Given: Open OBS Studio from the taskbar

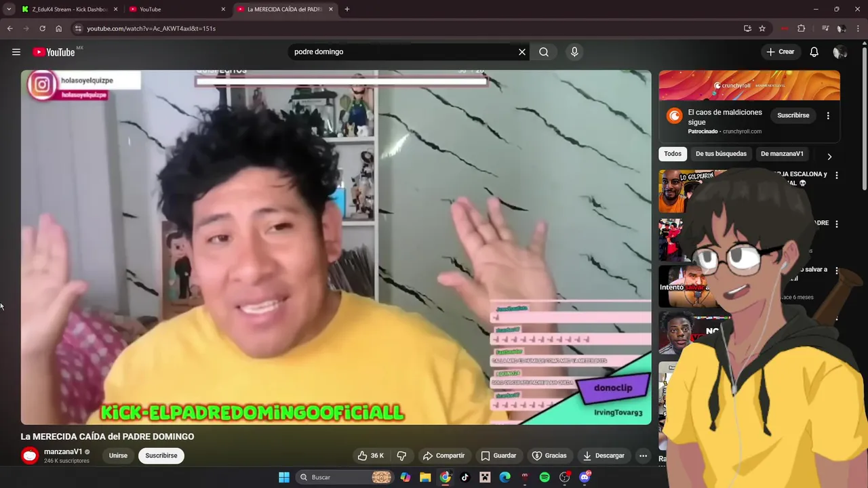Looking at the screenshot, I should coord(564,477).
